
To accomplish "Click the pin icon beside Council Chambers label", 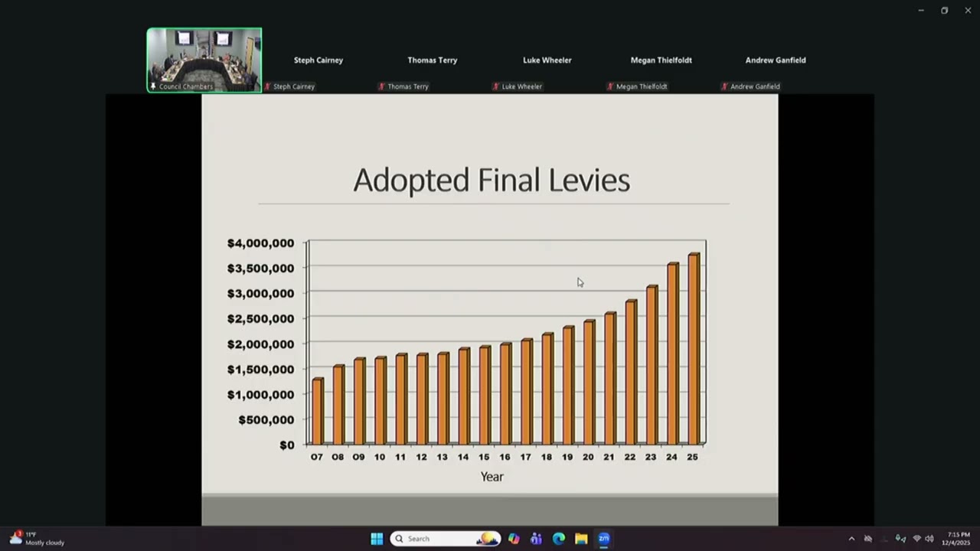I will (x=153, y=86).
